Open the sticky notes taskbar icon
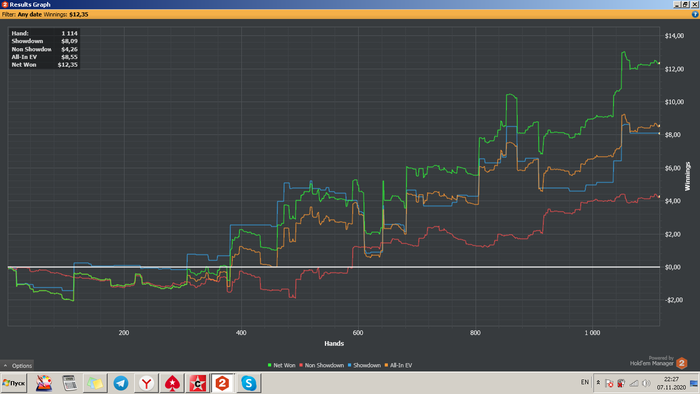This screenshot has height=394, width=700. 95,383
